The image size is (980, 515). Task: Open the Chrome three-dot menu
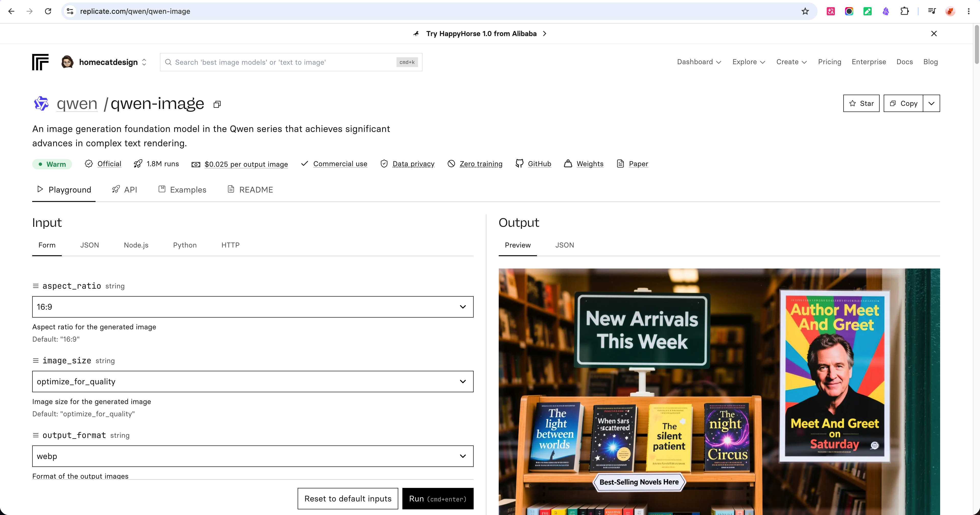[969, 12]
